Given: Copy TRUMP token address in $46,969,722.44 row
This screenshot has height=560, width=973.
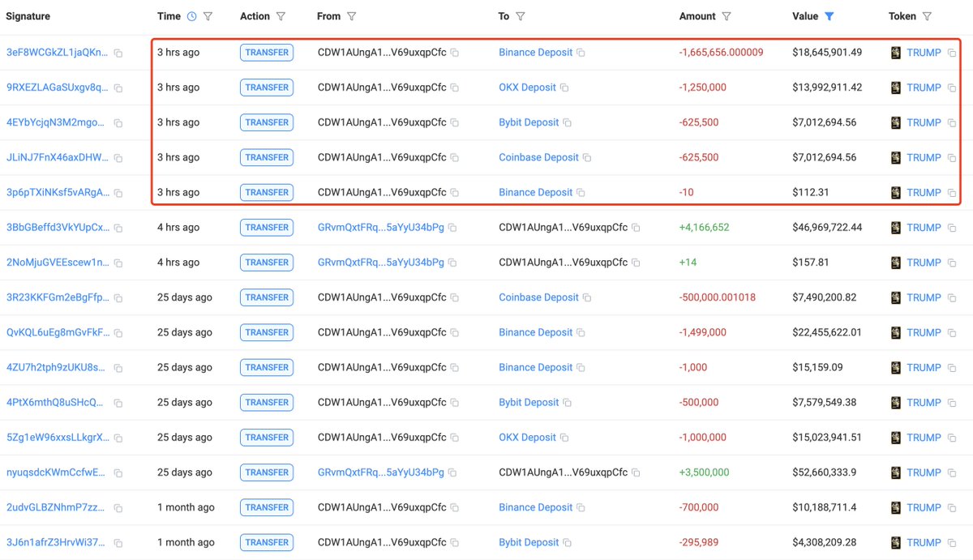Looking at the screenshot, I should point(952,228).
